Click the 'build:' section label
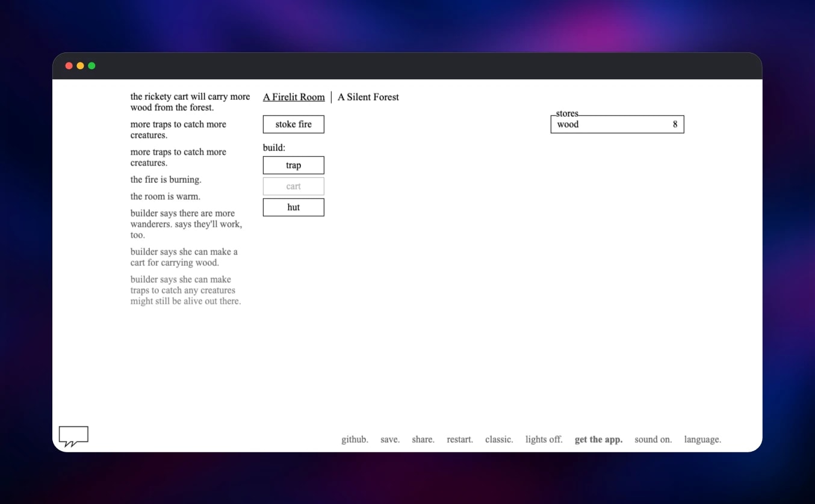The width and height of the screenshot is (815, 504). [x=274, y=147]
